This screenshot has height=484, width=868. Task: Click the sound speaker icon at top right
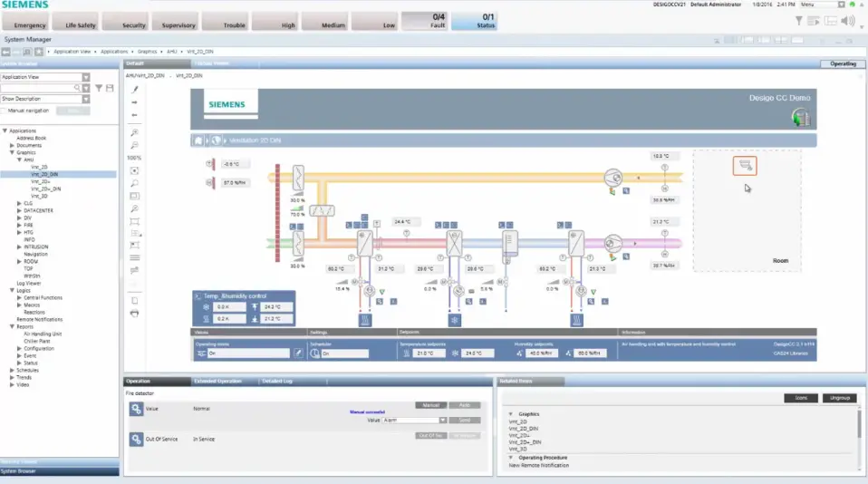(x=847, y=21)
